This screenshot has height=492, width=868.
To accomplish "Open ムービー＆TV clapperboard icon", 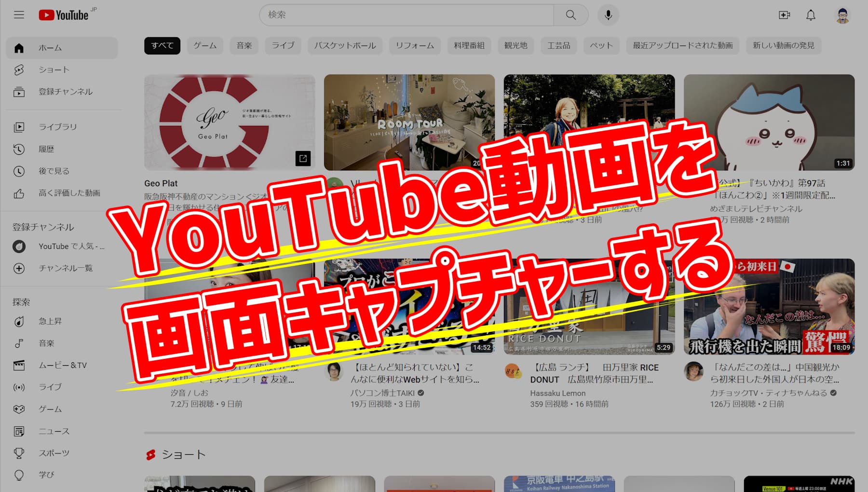I will point(19,365).
